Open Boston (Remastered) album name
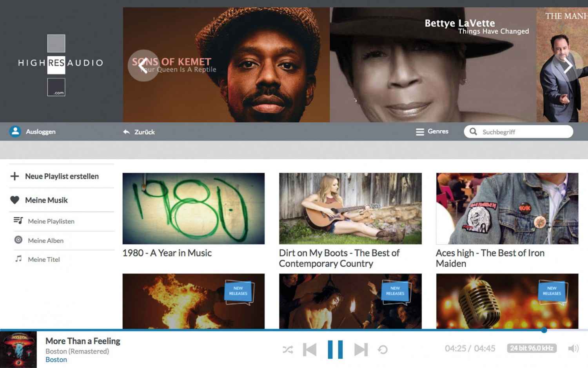Image resolution: width=588 pixels, height=368 pixels. [77, 351]
